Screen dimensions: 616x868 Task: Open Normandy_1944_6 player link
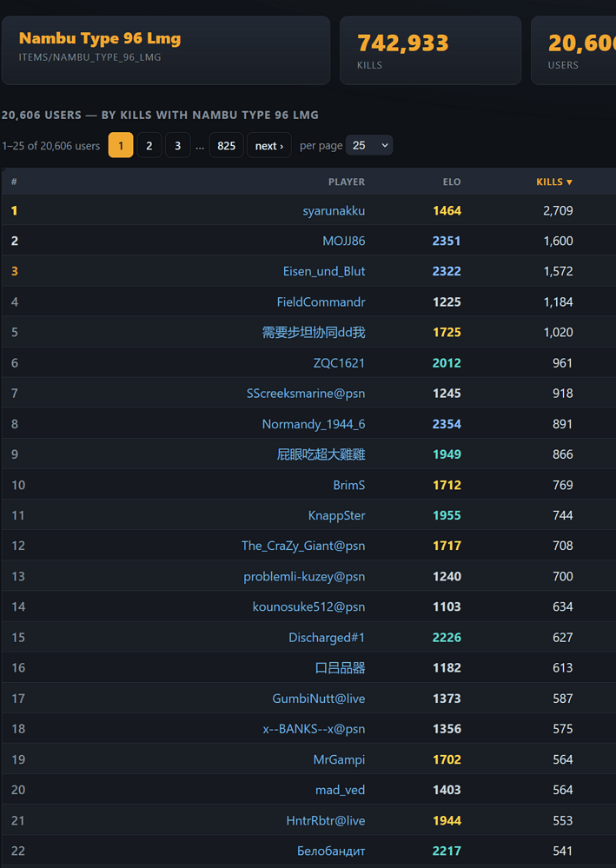[314, 424]
